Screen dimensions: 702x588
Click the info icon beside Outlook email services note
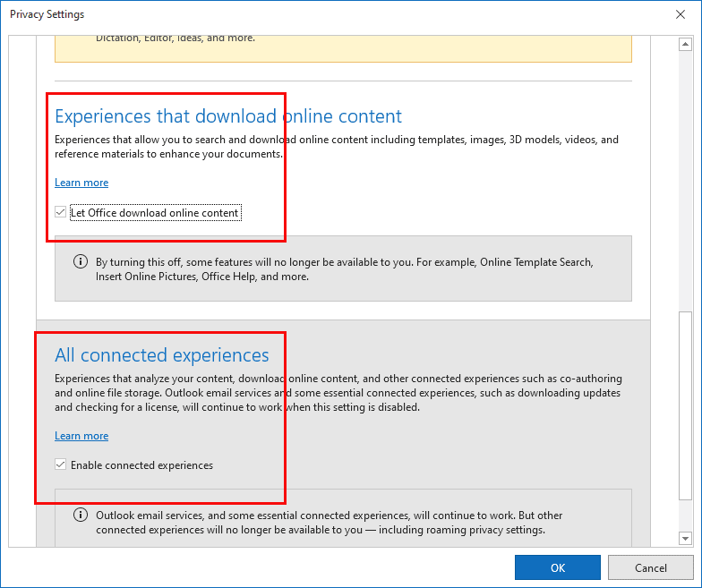[81, 516]
